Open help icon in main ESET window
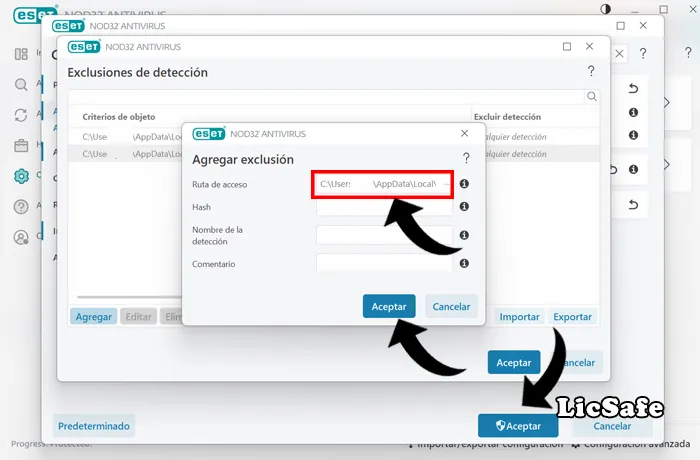This screenshot has height=460, width=700. [688, 52]
